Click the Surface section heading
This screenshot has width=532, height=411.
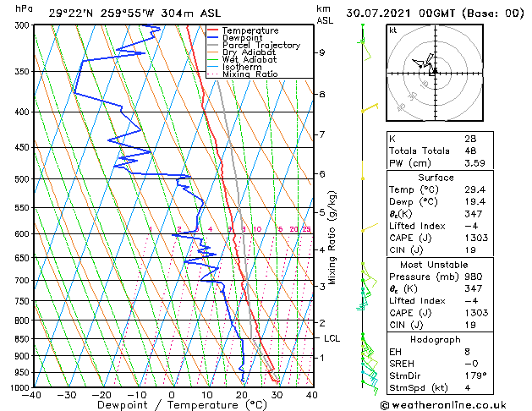pos(436,178)
